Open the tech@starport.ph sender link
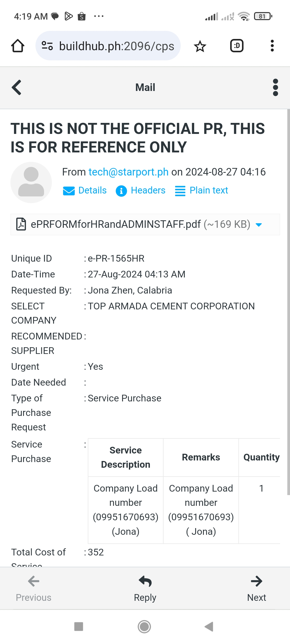The image size is (290, 644). pos(128,172)
